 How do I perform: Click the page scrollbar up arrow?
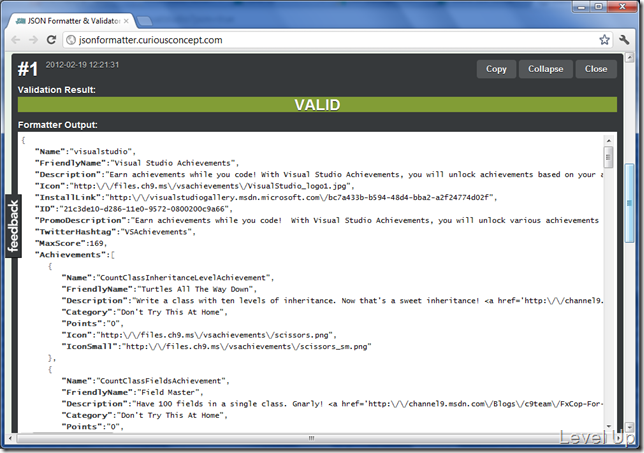629,58
